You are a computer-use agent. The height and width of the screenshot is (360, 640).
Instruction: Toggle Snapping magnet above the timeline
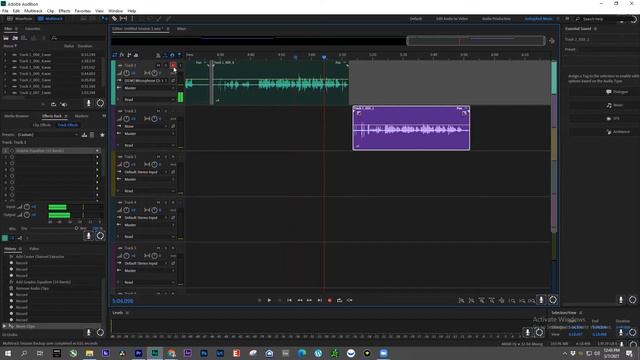pyautogui.click(x=172, y=55)
